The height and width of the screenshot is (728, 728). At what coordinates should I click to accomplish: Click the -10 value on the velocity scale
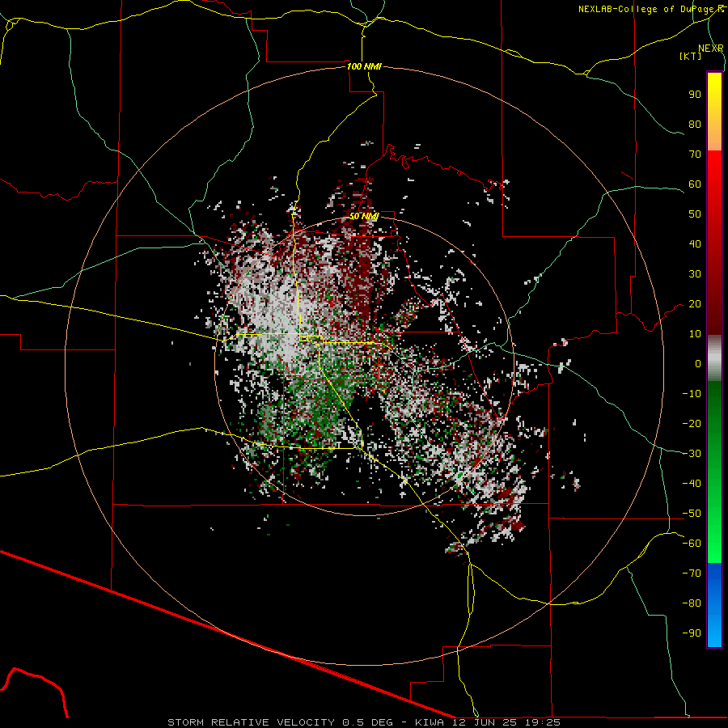click(692, 394)
